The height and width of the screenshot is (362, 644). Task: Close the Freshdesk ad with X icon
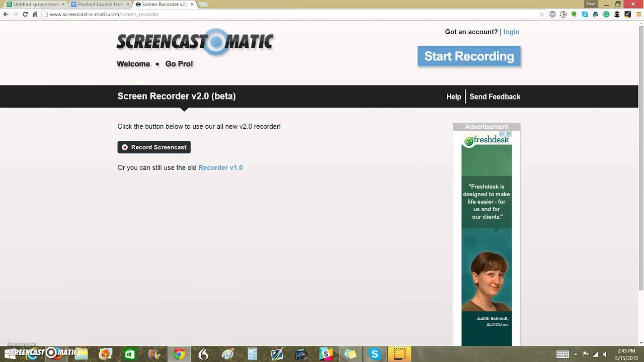coord(509,134)
